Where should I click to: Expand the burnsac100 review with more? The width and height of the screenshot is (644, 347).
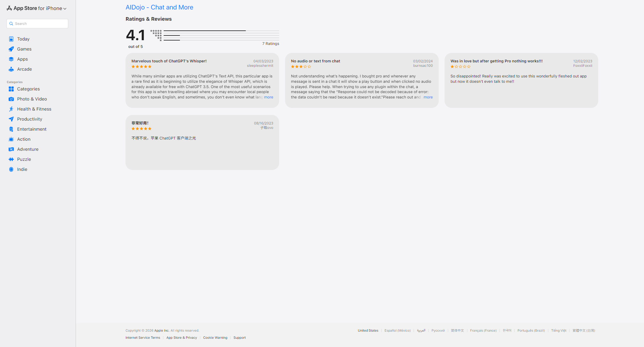[428, 97]
